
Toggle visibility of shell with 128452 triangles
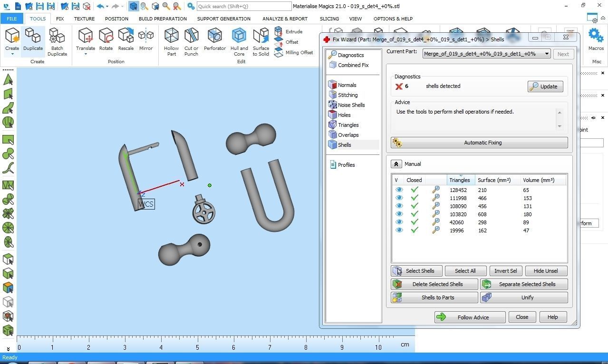point(399,190)
